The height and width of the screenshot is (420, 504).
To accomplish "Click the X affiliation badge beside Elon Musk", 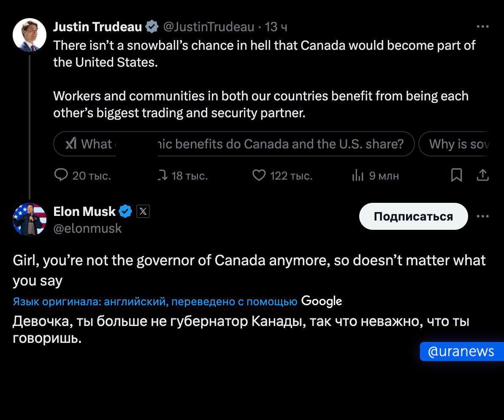I will 143,212.
